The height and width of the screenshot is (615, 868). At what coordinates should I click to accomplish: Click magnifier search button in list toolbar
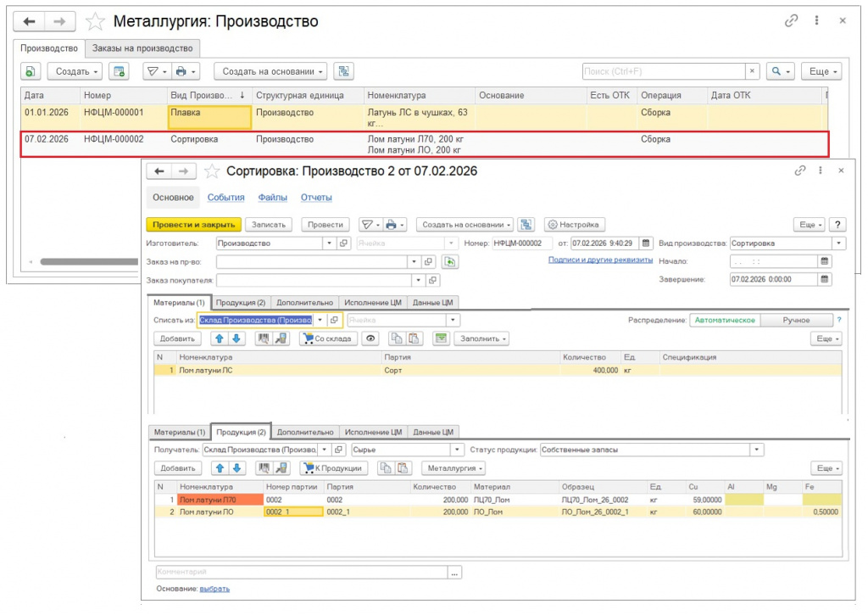tap(781, 71)
